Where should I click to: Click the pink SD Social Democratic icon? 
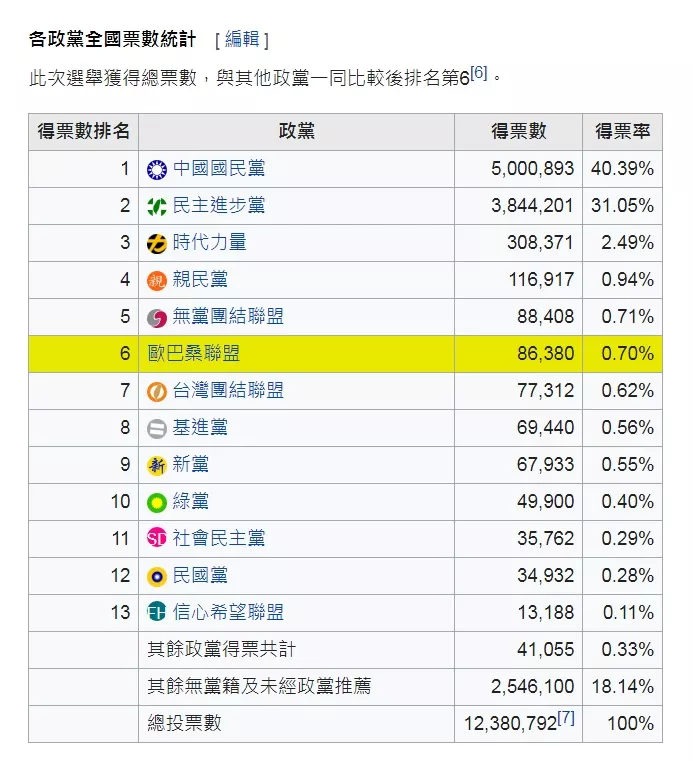click(x=157, y=538)
